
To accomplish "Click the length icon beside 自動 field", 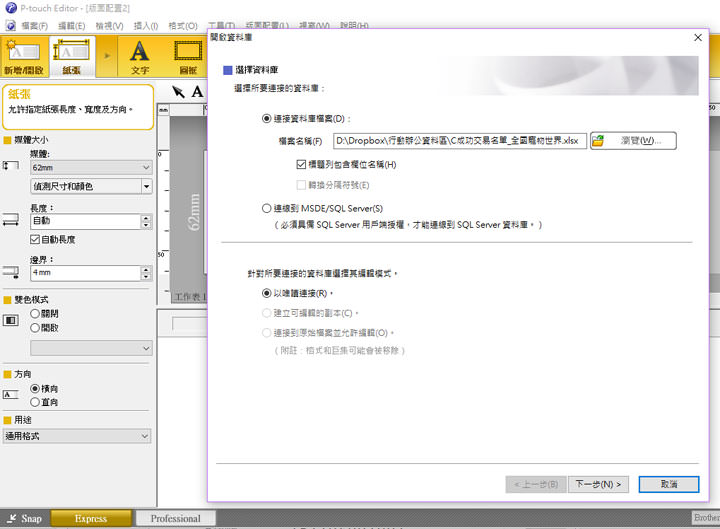I will 11,219.
